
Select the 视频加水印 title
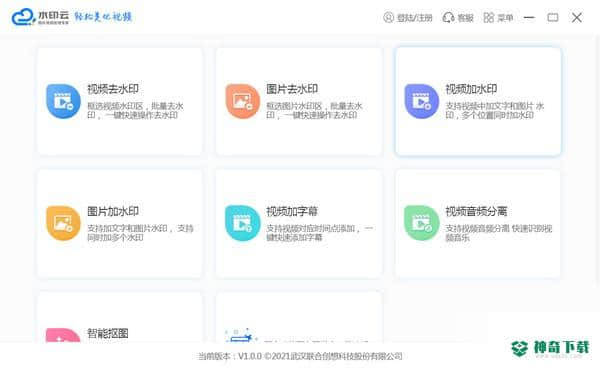471,89
